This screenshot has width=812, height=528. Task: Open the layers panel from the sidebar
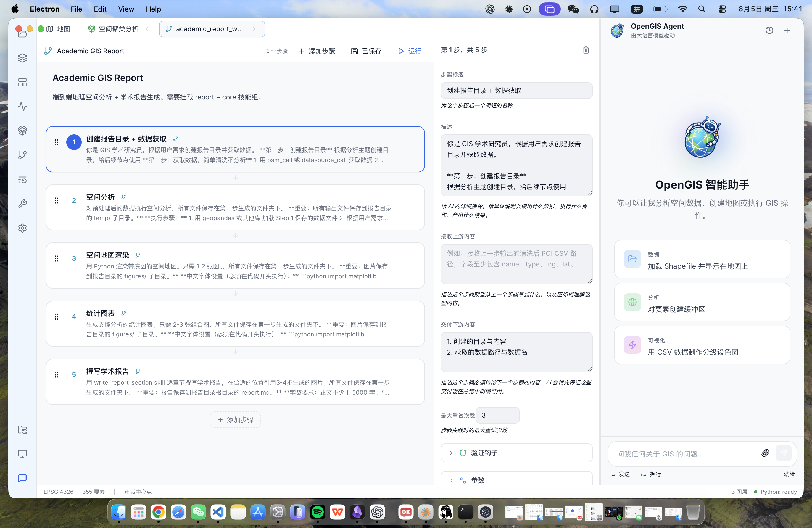coord(23,58)
